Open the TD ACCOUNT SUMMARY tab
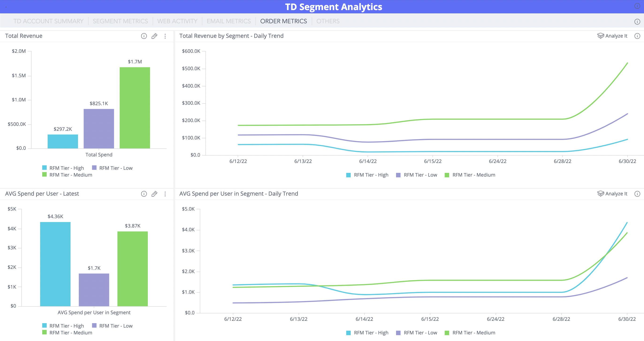Image resolution: width=644 pixels, height=341 pixels. pos(48,21)
